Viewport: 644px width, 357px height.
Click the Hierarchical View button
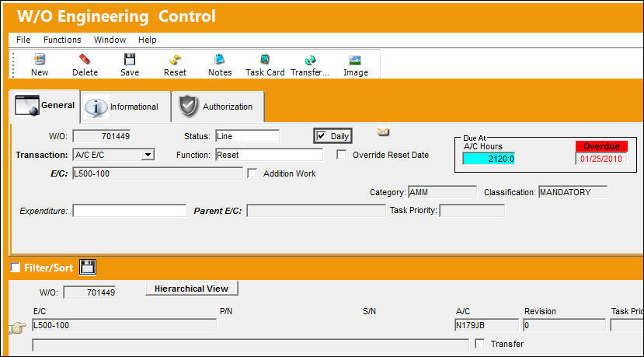(192, 289)
